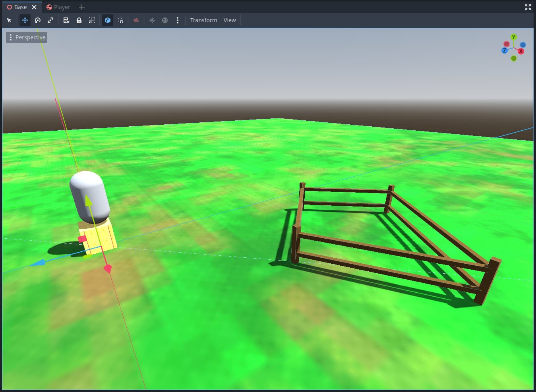Viewport: 536px width, 392px height.
Task: Toggle the preview sunlight icon
Action: click(x=152, y=20)
